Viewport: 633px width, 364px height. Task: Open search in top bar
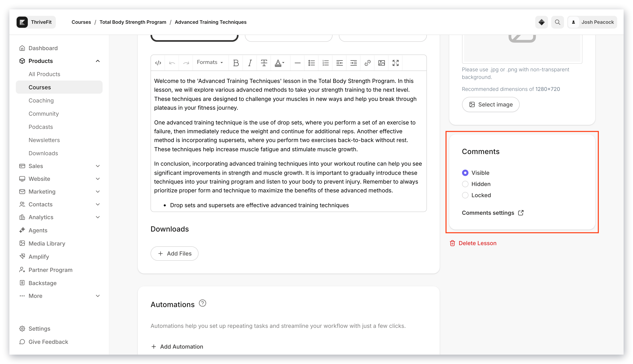point(557,22)
